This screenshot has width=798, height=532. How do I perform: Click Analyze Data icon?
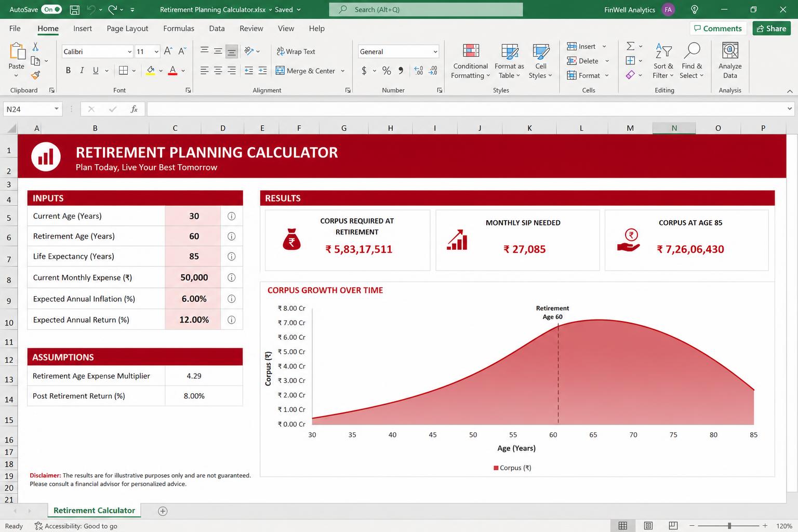[730, 61]
